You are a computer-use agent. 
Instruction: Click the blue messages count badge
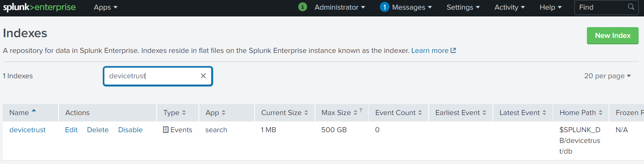click(384, 7)
